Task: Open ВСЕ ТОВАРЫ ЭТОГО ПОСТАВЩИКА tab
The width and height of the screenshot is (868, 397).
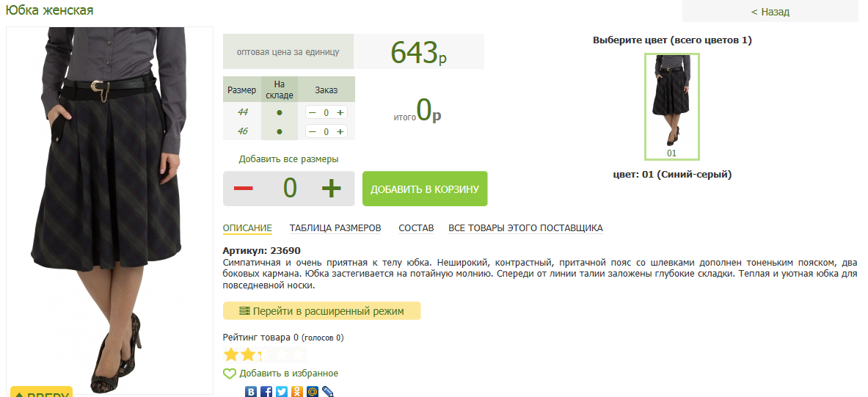Action: [525, 228]
